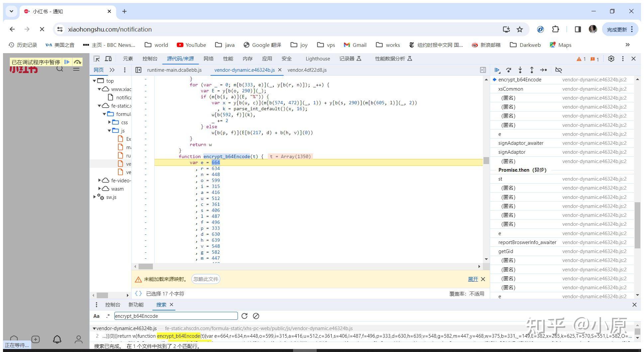The width and height of the screenshot is (644, 352).
Task: Toggle the device emulation toolbar
Action: (108, 58)
